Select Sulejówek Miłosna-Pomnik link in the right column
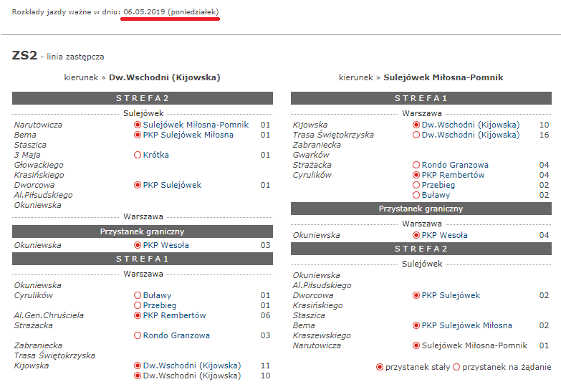The height and width of the screenshot is (392, 561). pos(474,345)
